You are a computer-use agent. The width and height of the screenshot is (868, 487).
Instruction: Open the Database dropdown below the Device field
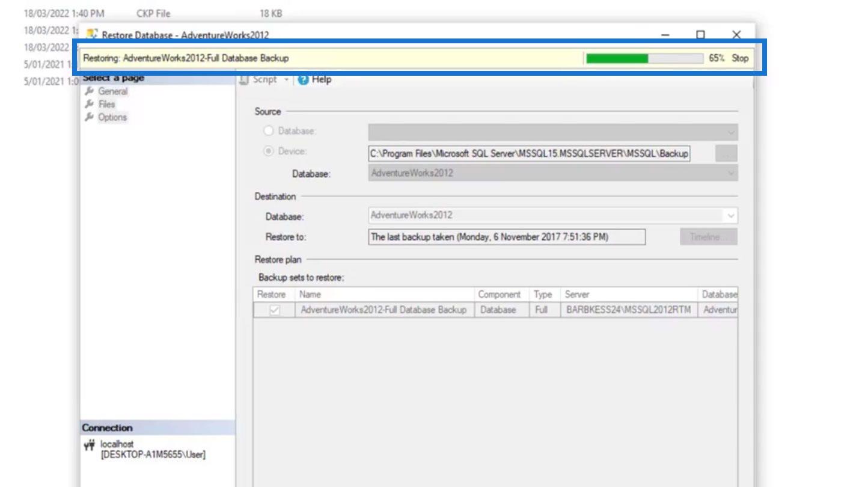(x=553, y=173)
